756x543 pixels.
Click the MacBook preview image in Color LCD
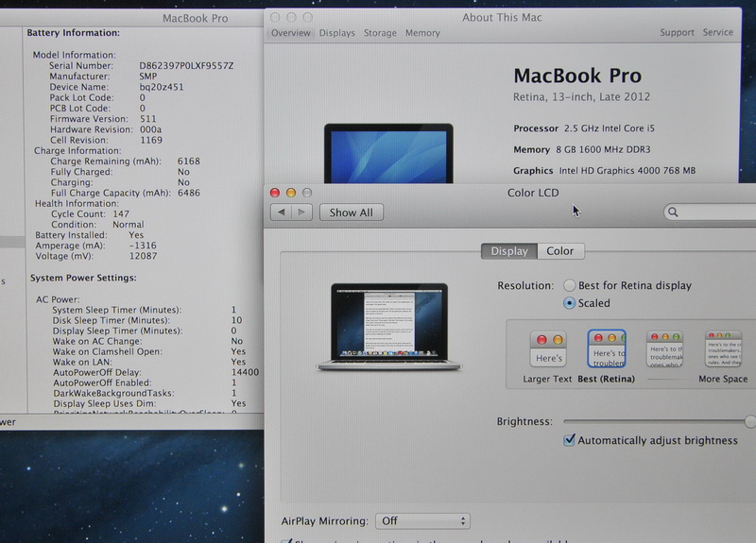pyautogui.click(x=389, y=327)
